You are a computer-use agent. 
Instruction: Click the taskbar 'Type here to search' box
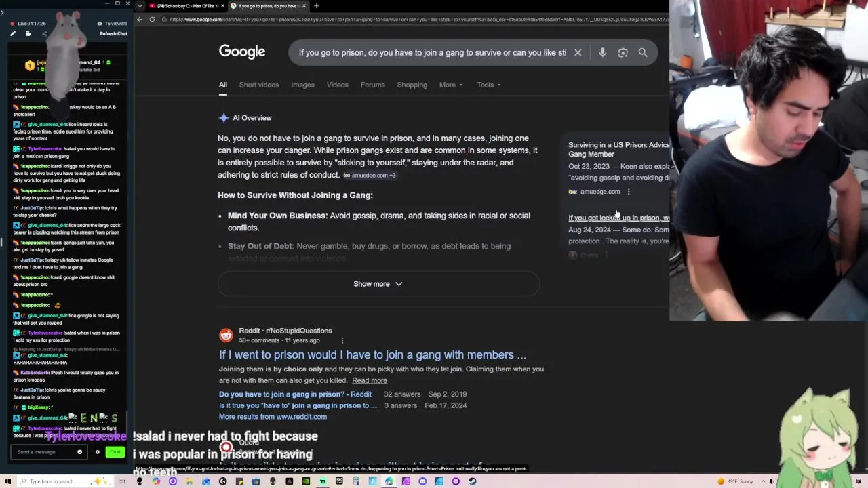tap(64, 481)
